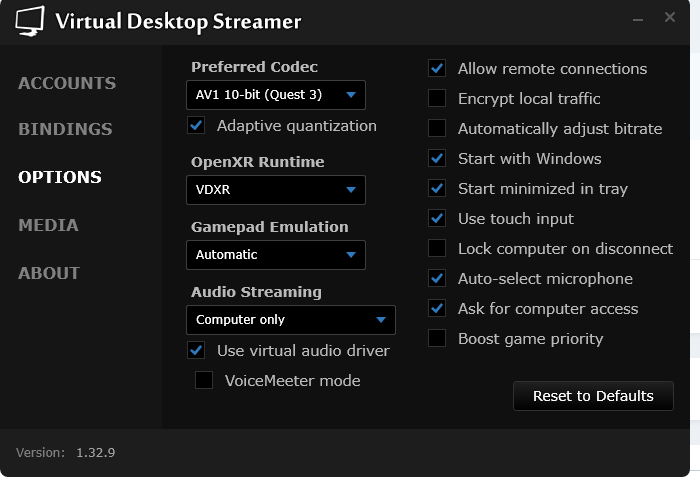Toggle Adaptive quantization checkbox
This screenshot has width=700, height=480.
point(196,126)
